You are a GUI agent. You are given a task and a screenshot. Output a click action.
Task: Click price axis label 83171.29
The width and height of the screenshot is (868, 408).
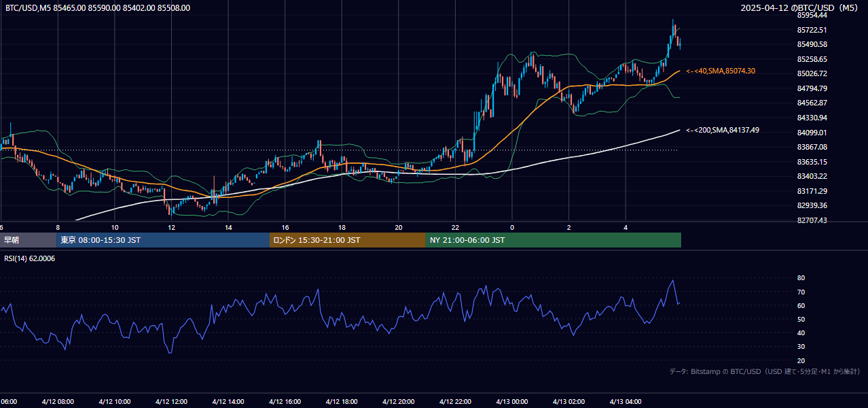812,191
